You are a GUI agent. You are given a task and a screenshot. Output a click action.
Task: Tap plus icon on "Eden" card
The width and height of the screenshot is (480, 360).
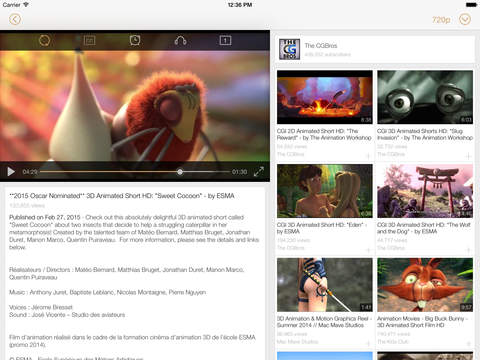tap(368, 250)
